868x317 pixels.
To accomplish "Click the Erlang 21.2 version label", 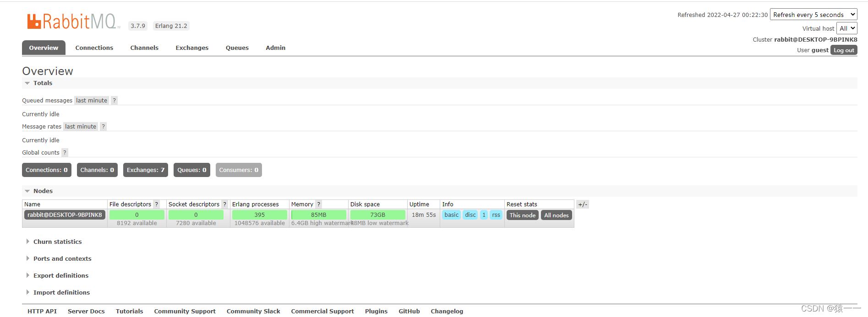I will (171, 26).
